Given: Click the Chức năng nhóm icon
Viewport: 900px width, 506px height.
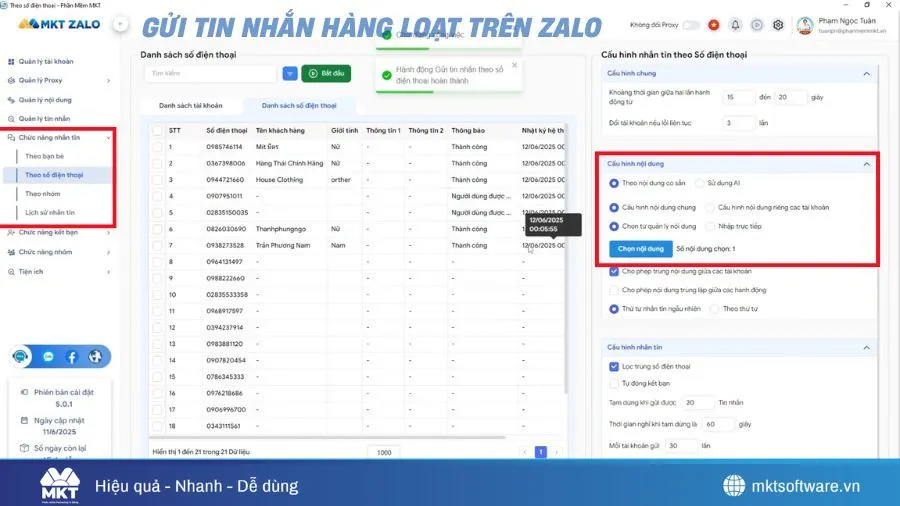Looking at the screenshot, I should [x=11, y=252].
